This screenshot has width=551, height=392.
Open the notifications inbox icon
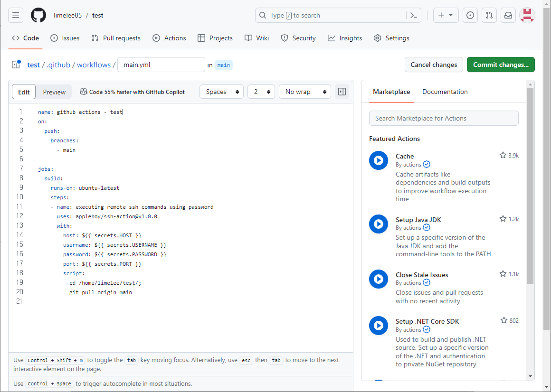pos(508,16)
